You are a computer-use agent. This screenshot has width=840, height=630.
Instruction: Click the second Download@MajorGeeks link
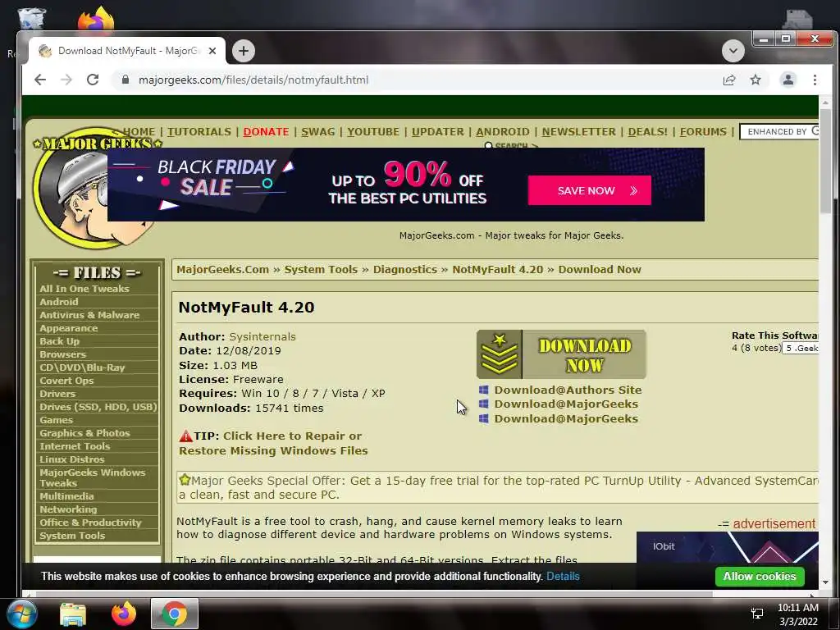point(566,418)
